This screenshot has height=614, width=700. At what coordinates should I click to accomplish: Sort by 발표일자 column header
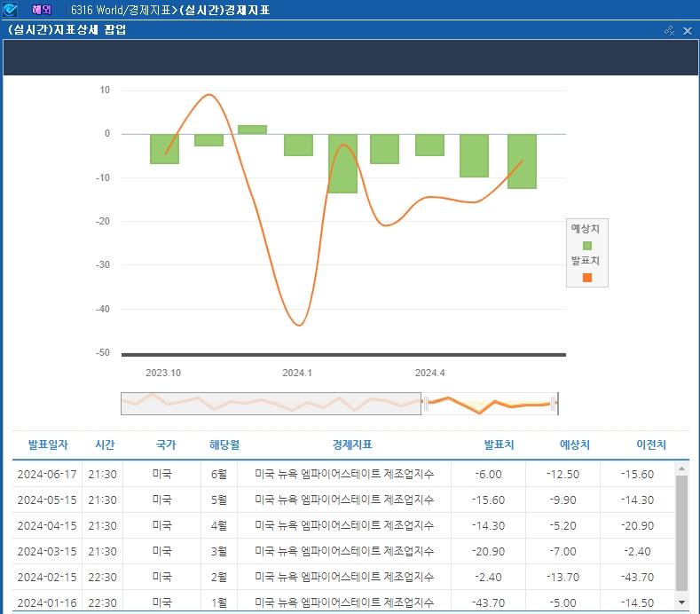(48, 445)
